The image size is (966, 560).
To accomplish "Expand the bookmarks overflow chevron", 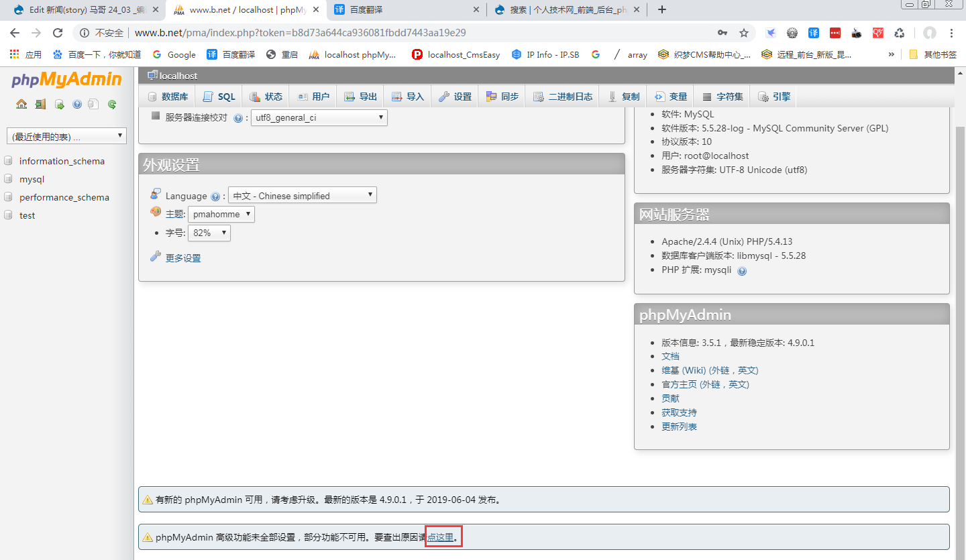I will [x=891, y=54].
